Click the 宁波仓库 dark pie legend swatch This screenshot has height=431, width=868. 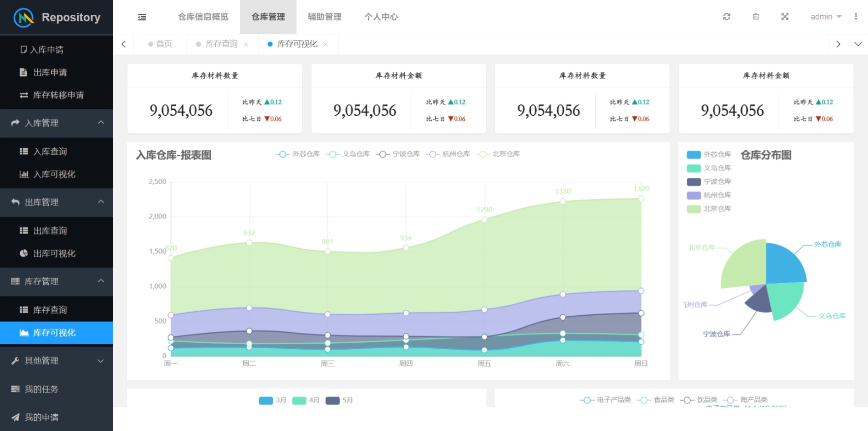tap(694, 182)
